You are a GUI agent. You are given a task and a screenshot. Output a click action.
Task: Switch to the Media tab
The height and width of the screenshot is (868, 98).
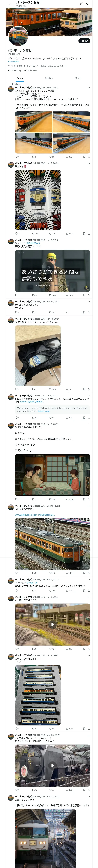pyautogui.click(x=78, y=78)
